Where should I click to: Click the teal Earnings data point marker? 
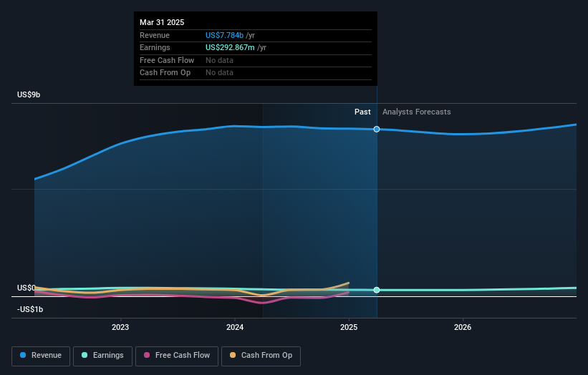[377, 290]
